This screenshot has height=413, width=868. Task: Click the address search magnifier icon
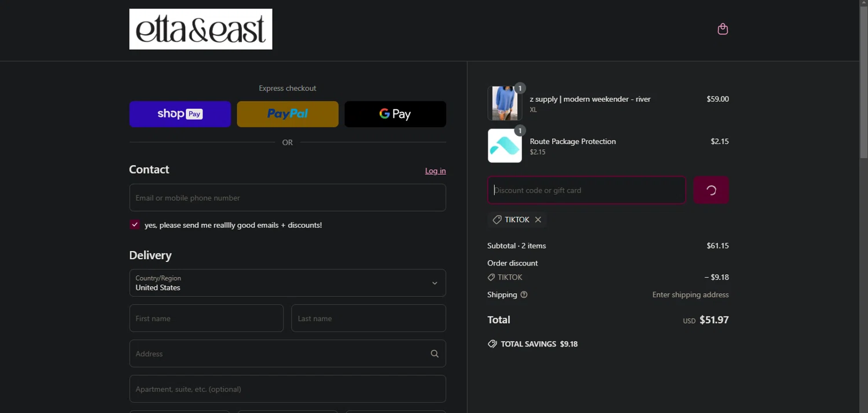(435, 353)
